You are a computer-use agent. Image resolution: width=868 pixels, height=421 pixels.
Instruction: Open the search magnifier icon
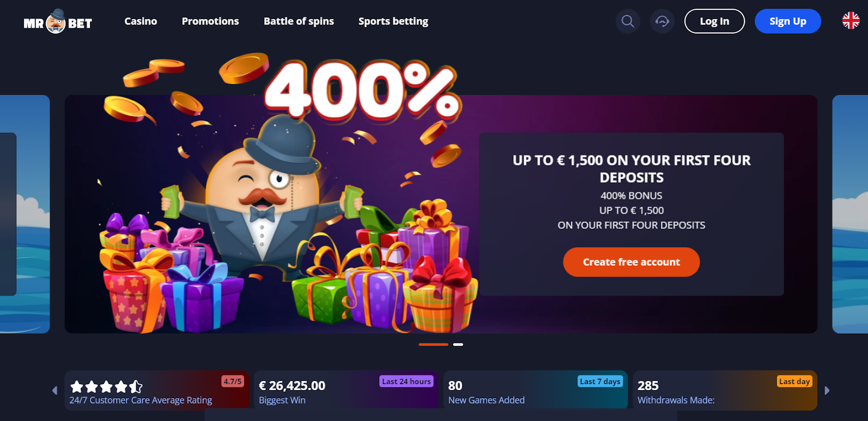(628, 21)
